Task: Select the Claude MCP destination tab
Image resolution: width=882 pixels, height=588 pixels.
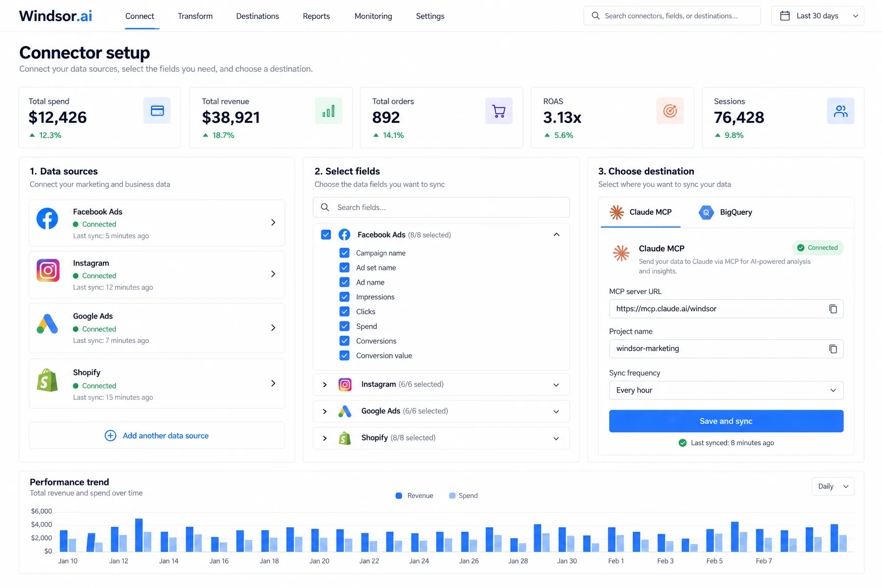Action: tap(640, 212)
